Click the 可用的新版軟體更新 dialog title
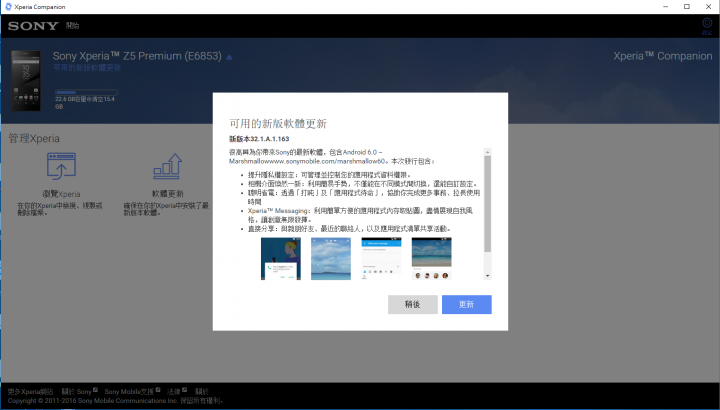 point(278,124)
